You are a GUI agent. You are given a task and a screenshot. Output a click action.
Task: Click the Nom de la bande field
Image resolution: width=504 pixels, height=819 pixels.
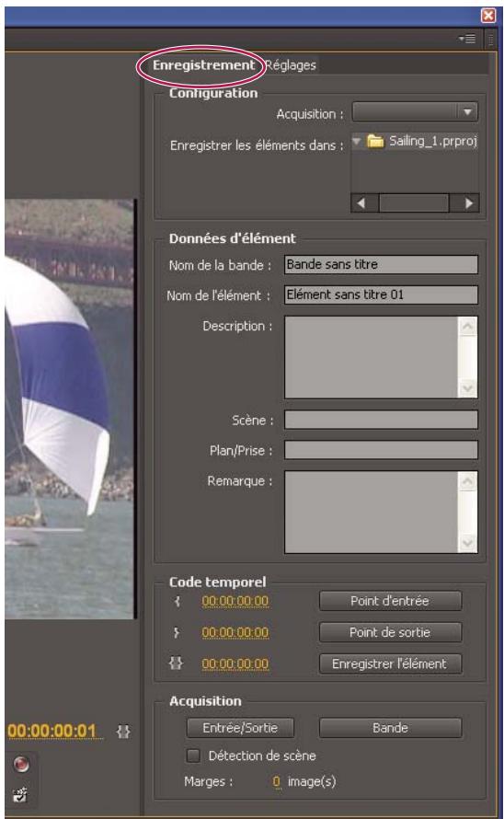[381, 264]
